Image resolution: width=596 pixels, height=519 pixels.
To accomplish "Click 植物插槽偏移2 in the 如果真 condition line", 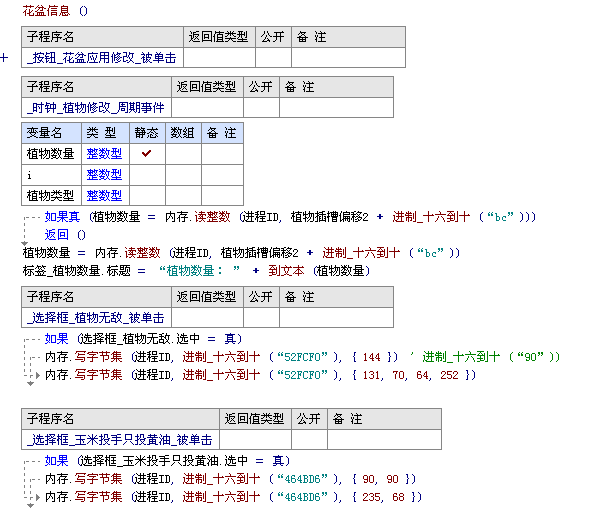I will pos(329,217).
